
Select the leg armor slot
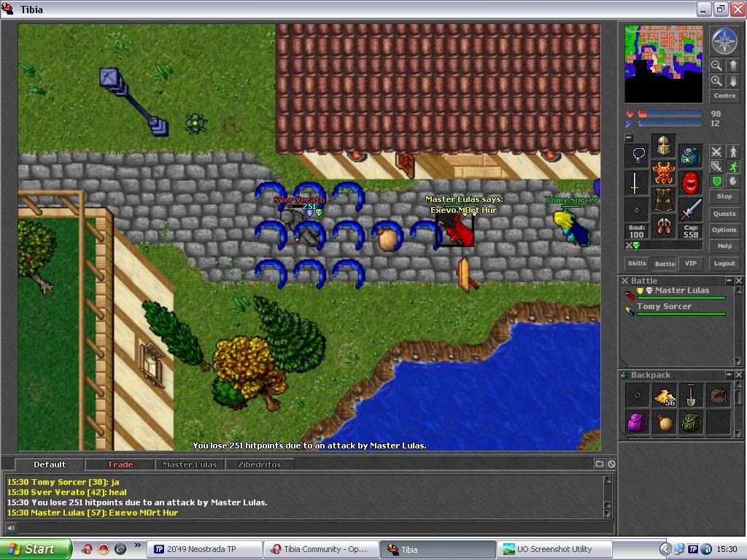pos(663,200)
